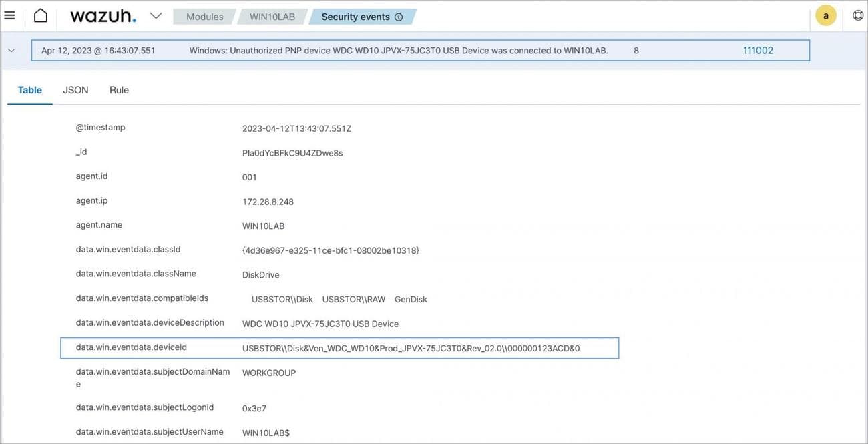Click the Security events breadcrumb tab
Screen dimensions: 868x444
point(355,17)
